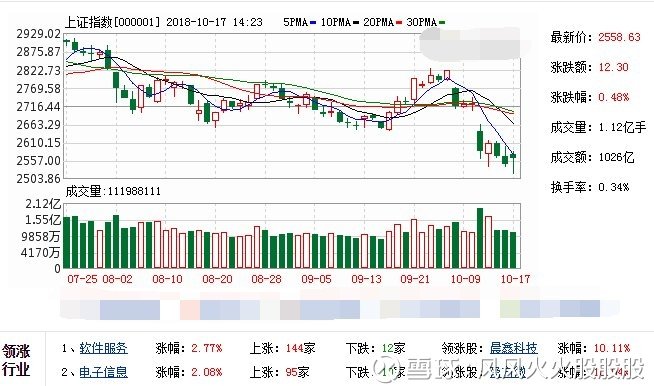
Task: Open the 软件服务 industry link
Action: pyautogui.click(x=103, y=348)
